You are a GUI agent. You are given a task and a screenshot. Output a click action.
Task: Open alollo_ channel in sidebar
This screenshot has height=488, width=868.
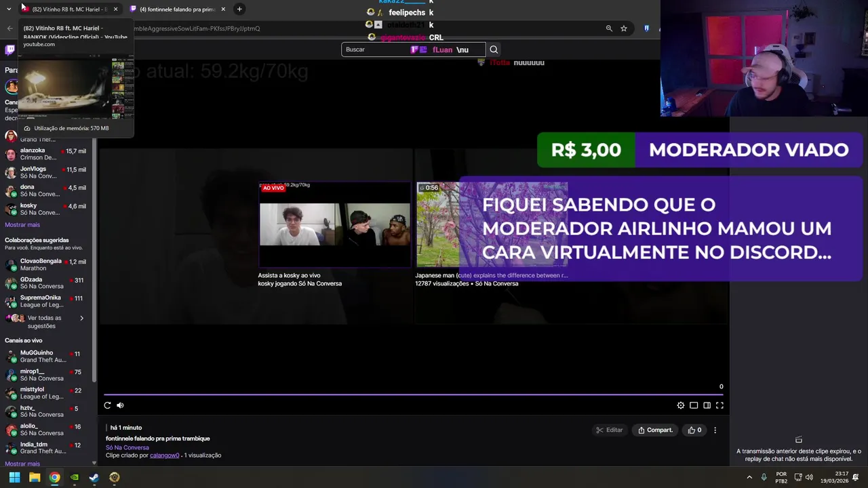point(47,430)
